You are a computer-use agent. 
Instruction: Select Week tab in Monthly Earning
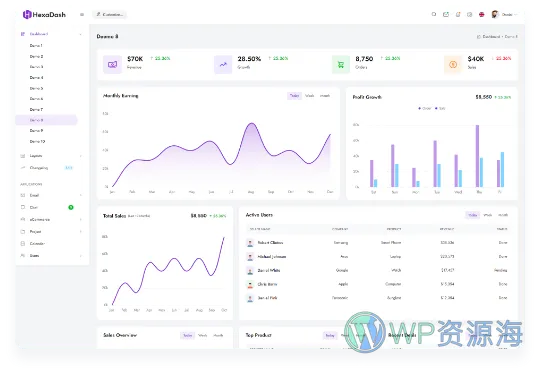310,96
